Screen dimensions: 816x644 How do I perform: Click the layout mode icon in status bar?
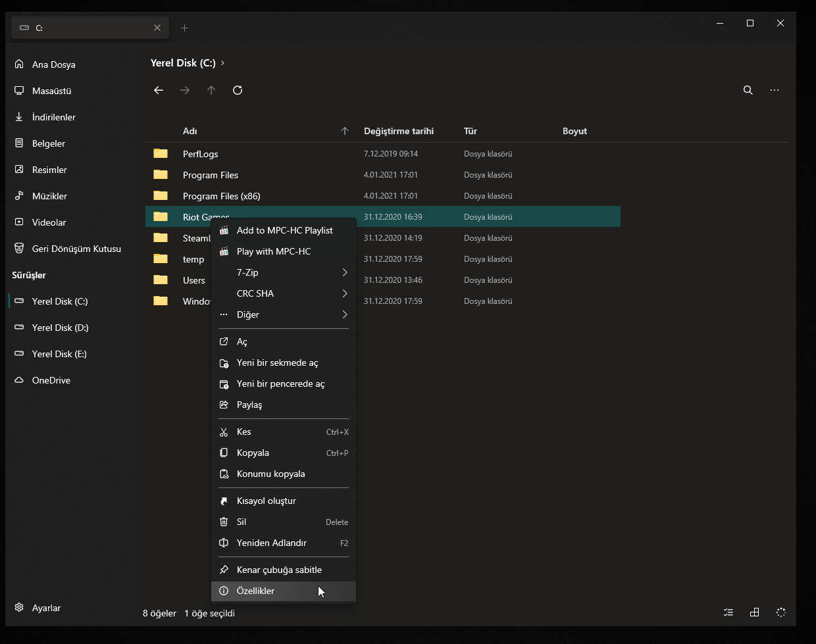tap(755, 612)
